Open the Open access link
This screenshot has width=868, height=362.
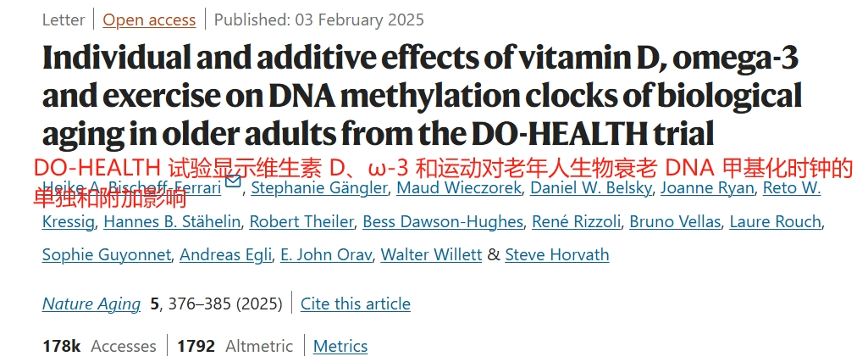click(x=149, y=20)
